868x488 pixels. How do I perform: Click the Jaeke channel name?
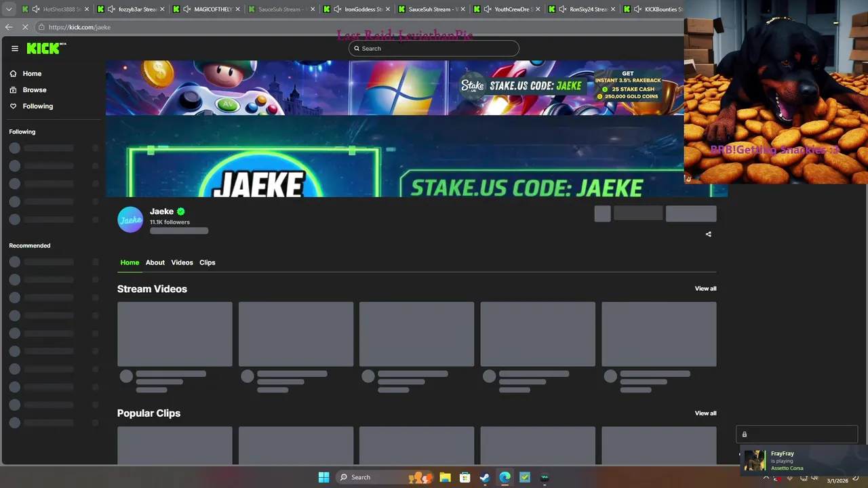(x=161, y=211)
